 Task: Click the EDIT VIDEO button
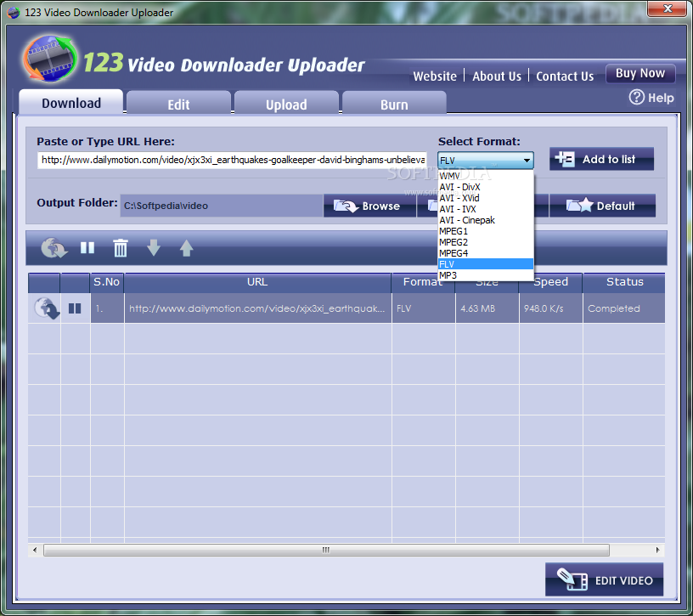pyautogui.click(x=604, y=579)
